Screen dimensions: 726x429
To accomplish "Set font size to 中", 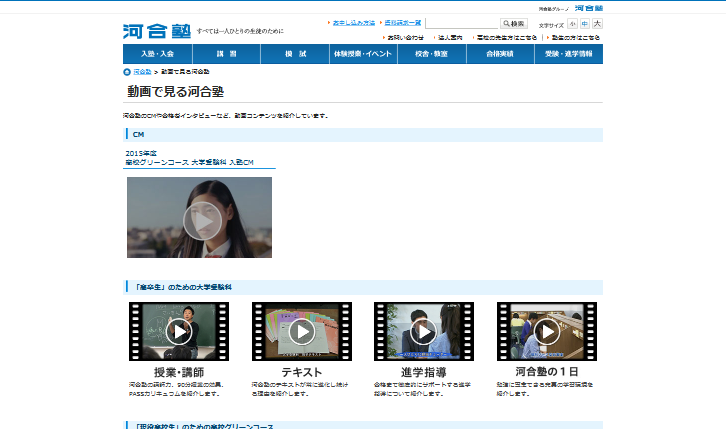I will pos(585,24).
